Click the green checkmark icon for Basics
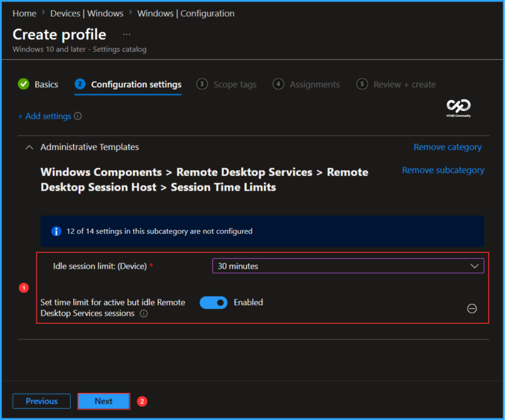Image resolution: width=505 pixels, height=420 pixels. point(24,84)
